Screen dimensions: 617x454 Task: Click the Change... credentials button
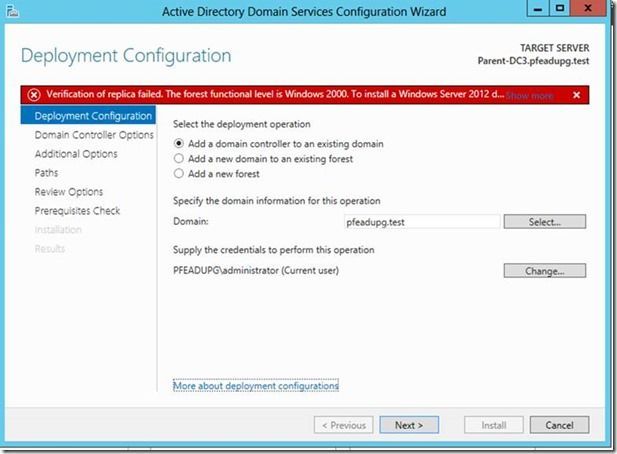(x=545, y=271)
